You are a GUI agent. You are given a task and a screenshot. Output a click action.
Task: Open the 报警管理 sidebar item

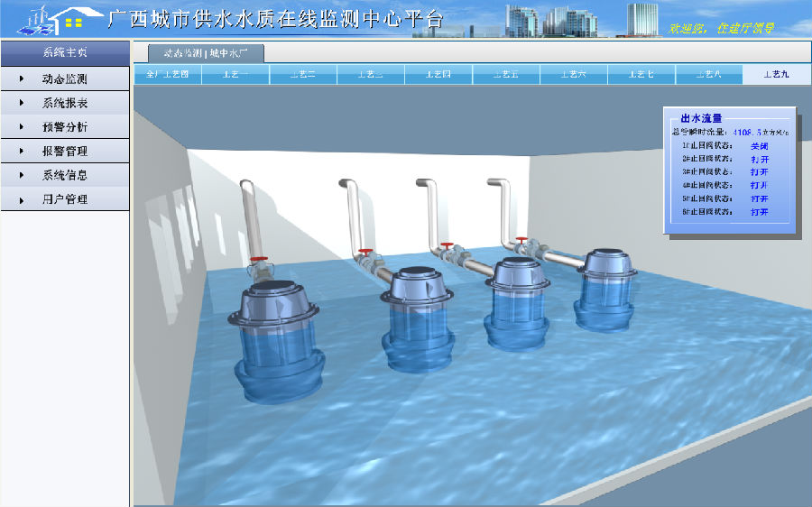64,152
